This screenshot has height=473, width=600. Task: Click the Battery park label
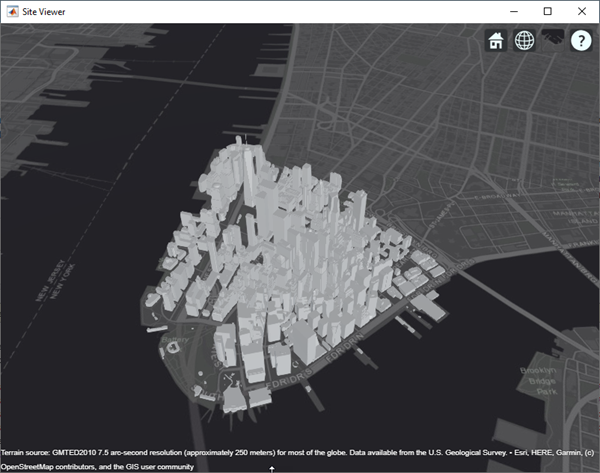[x=175, y=339]
